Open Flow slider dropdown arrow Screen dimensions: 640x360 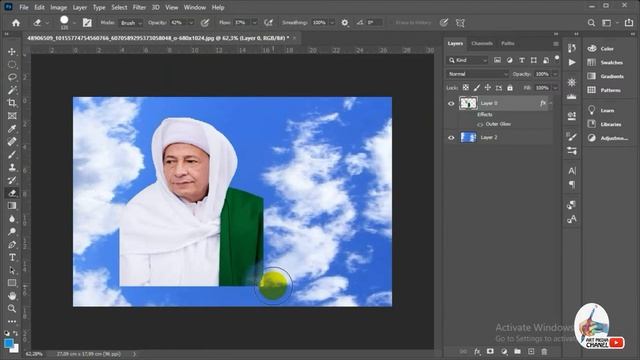coord(254,23)
